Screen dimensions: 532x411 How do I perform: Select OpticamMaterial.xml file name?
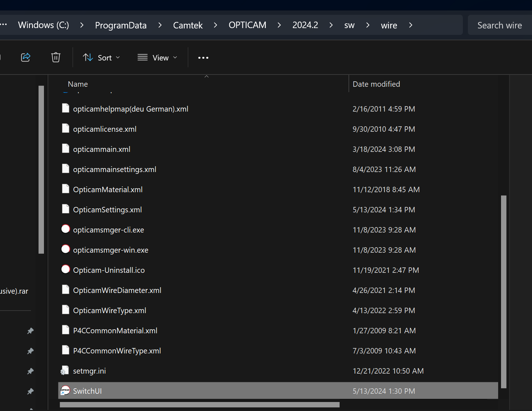click(108, 190)
